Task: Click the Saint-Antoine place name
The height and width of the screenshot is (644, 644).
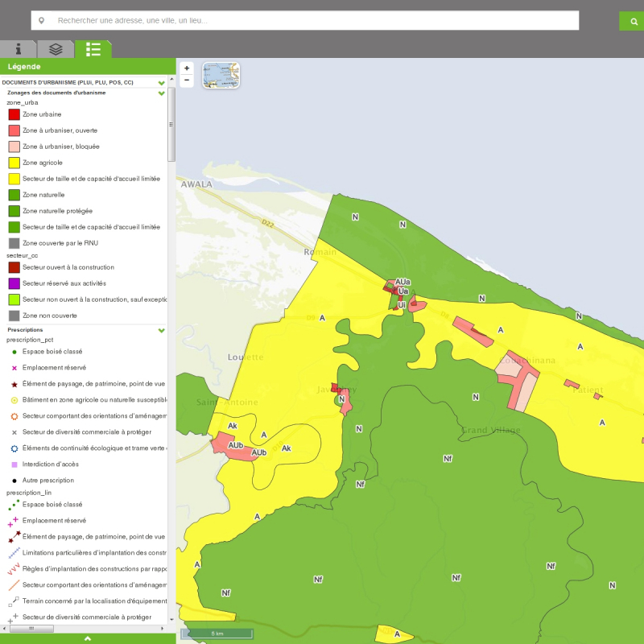Action: click(227, 402)
